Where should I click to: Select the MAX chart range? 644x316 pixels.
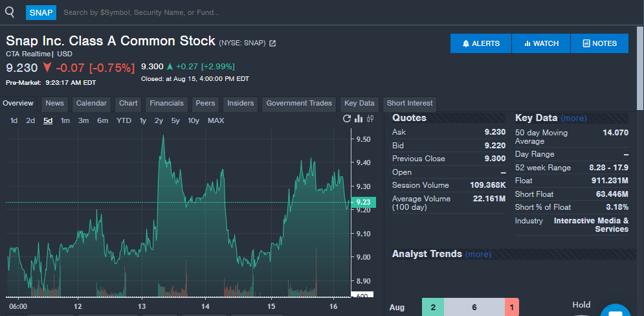click(x=216, y=121)
